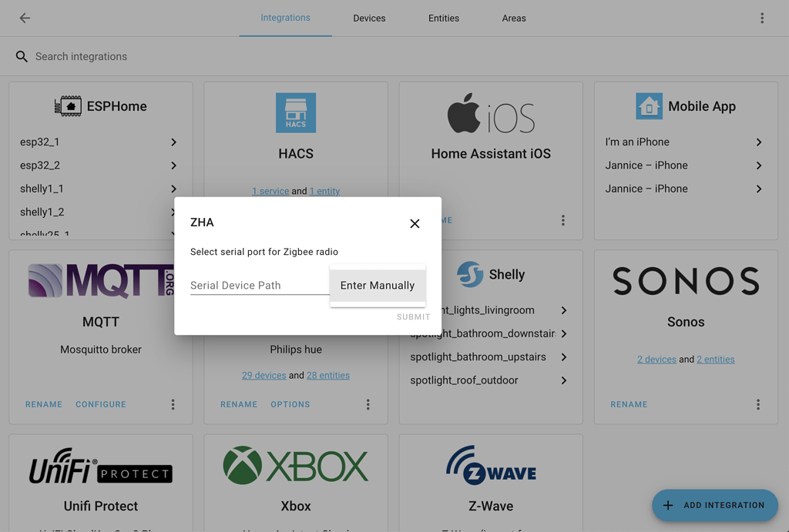Image resolution: width=789 pixels, height=532 pixels.
Task: Click the HACS integration icon
Action: [296, 112]
